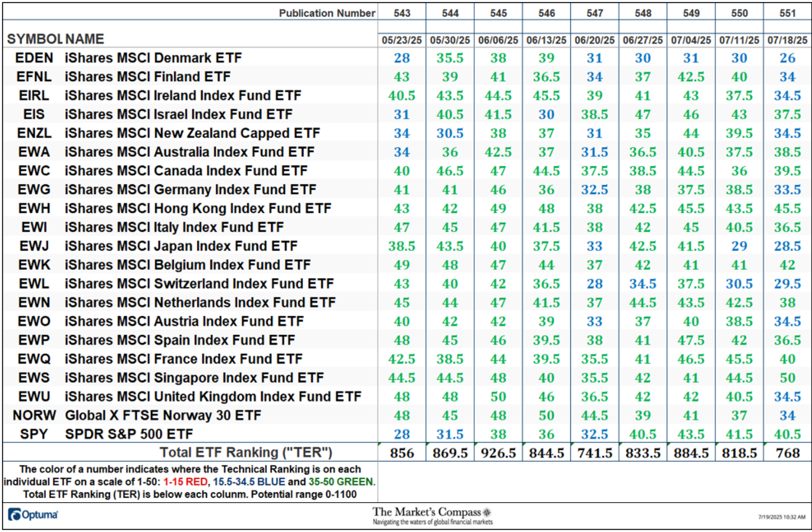This screenshot has width=812, height=532.
Task: Select the EWG ticker symbol
Action: click(34, 190)
